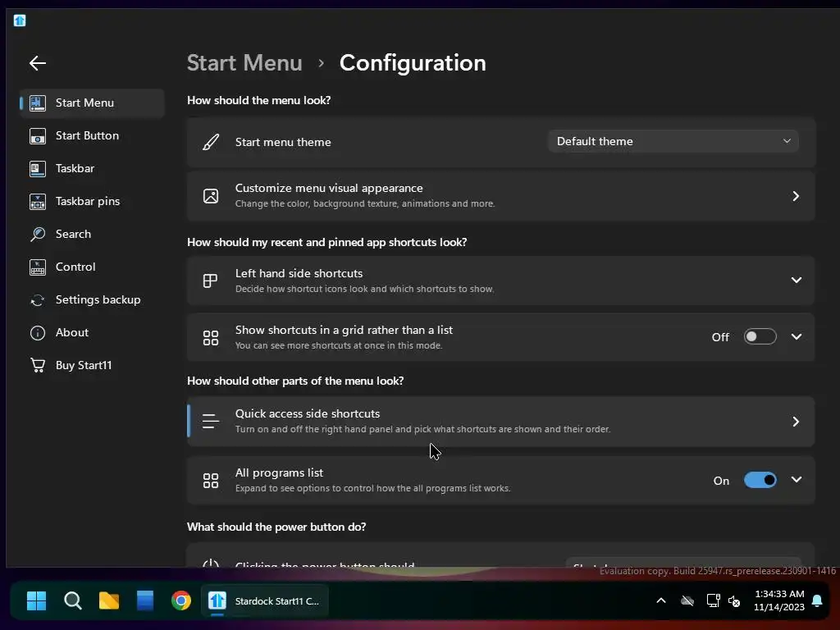The image size is (840, 630).
Task: Click the 'Start menu theme' label
Action: coord(283,142)
